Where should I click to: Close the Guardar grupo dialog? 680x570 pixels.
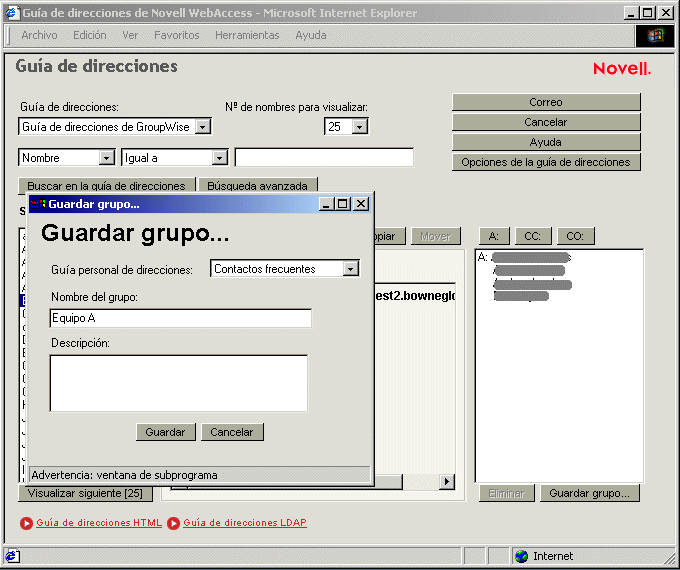click(361, 204)
